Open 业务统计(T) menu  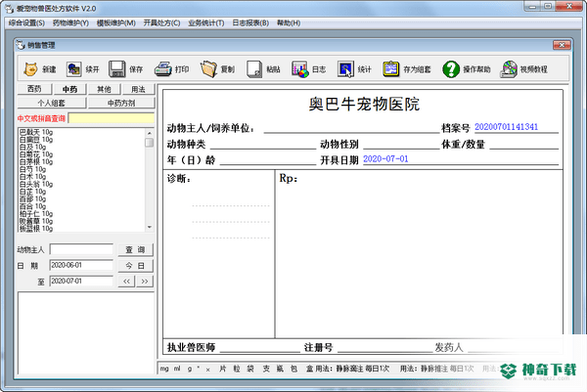[206, 23]
